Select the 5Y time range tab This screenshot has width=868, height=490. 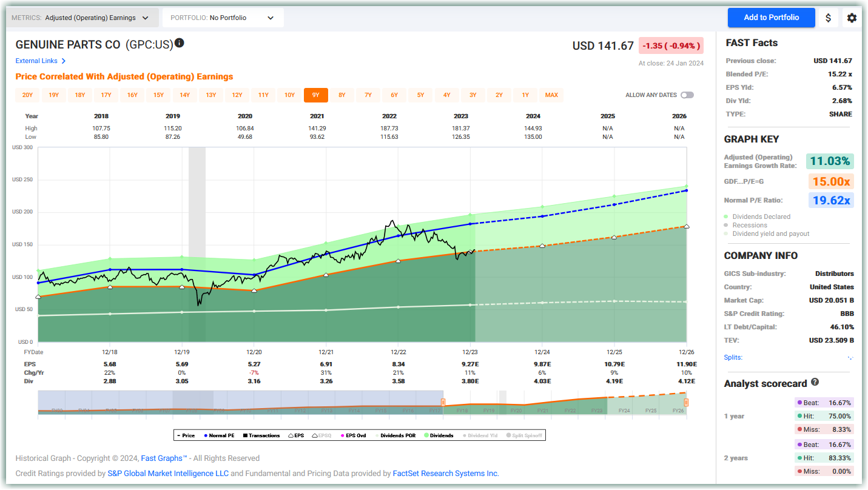point(420,95)
